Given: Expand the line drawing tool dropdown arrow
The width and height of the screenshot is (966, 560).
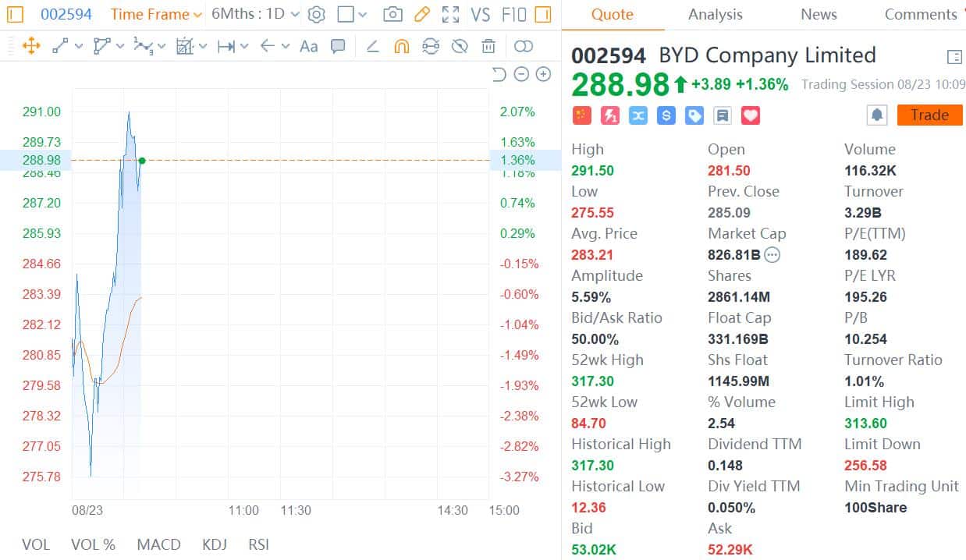Looking at the screenshot, I should (x=79, y=46).
